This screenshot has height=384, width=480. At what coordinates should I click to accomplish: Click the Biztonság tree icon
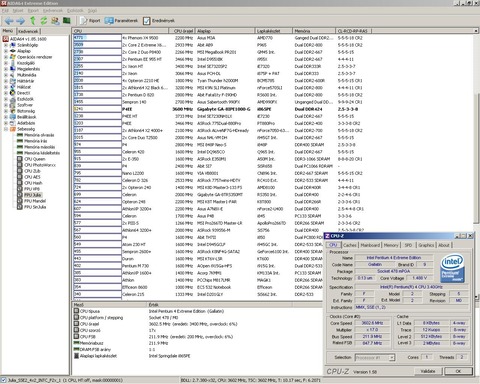(13, 111)
